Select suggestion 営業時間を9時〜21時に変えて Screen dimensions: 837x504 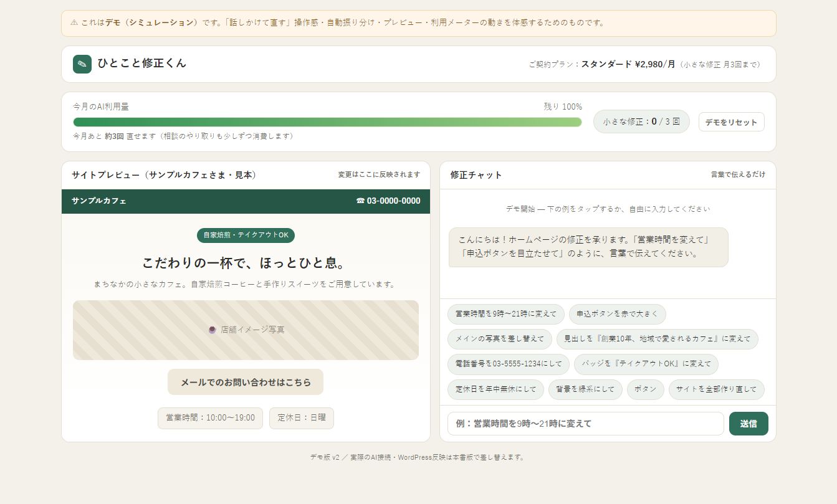(x=506, y=314)
